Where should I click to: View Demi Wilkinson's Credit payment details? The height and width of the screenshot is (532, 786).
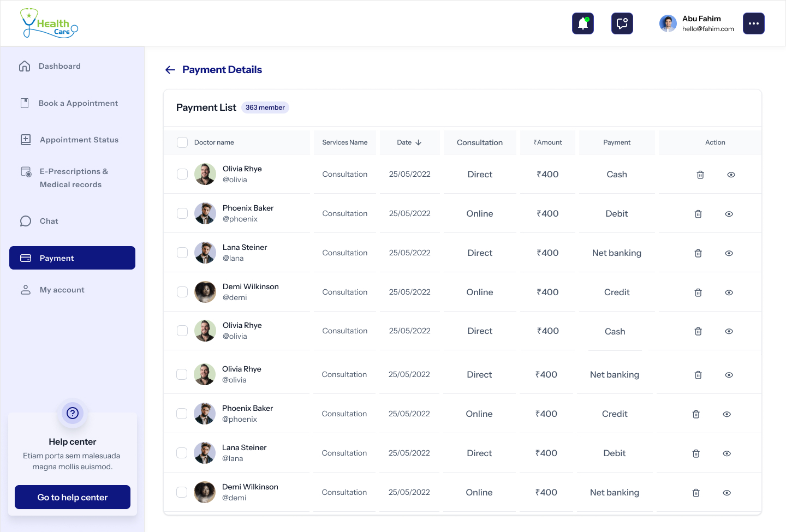pos(729,292)
